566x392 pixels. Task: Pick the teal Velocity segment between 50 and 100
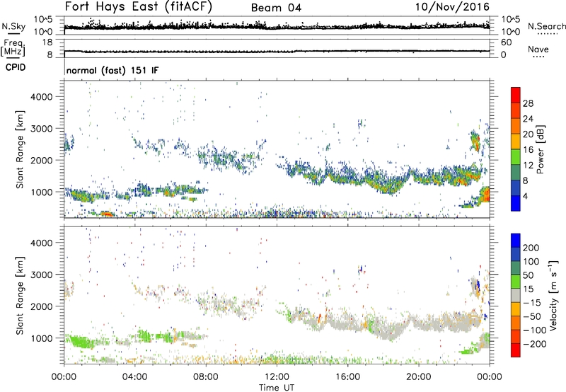tap(516, 268)
